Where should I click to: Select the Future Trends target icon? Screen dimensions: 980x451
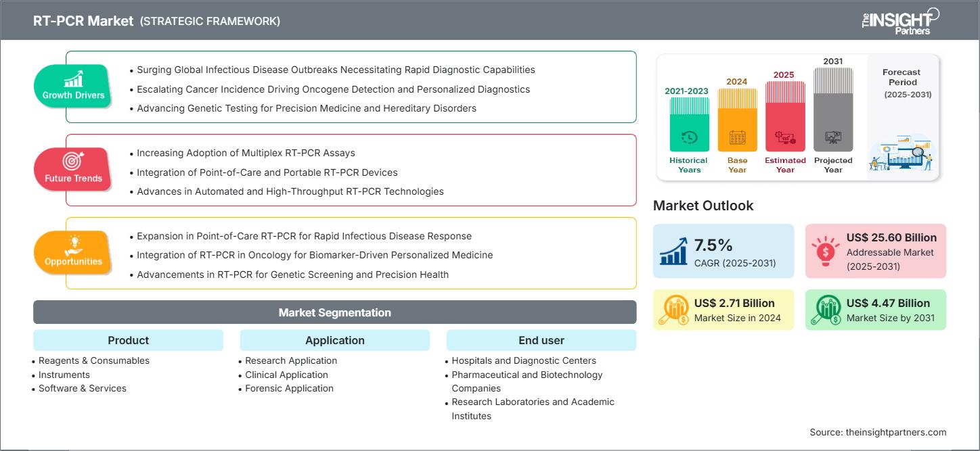click(x=72, y=162)
